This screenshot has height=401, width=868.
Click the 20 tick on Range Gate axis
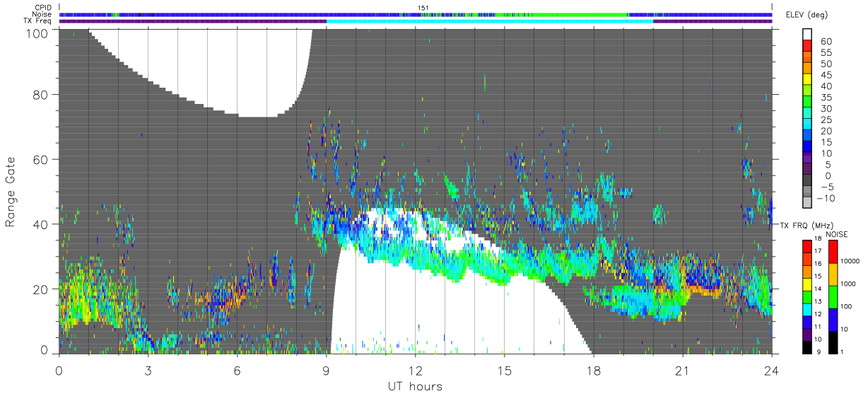tap(40, 289)
